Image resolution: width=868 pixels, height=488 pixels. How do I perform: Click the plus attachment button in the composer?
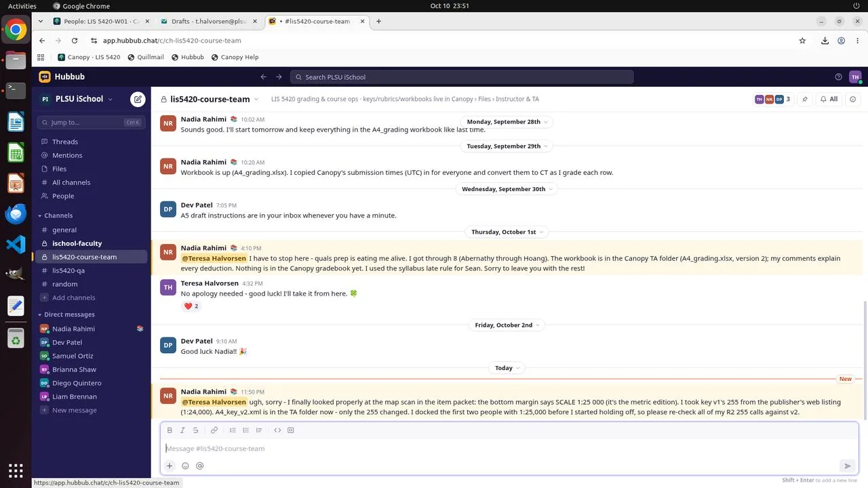click(x=170, y=466)
